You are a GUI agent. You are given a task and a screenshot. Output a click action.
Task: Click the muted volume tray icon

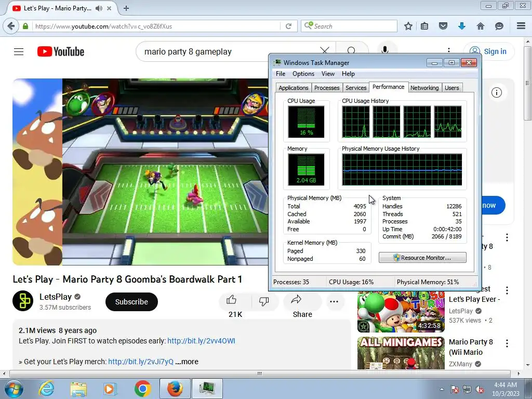coord(480,390)
